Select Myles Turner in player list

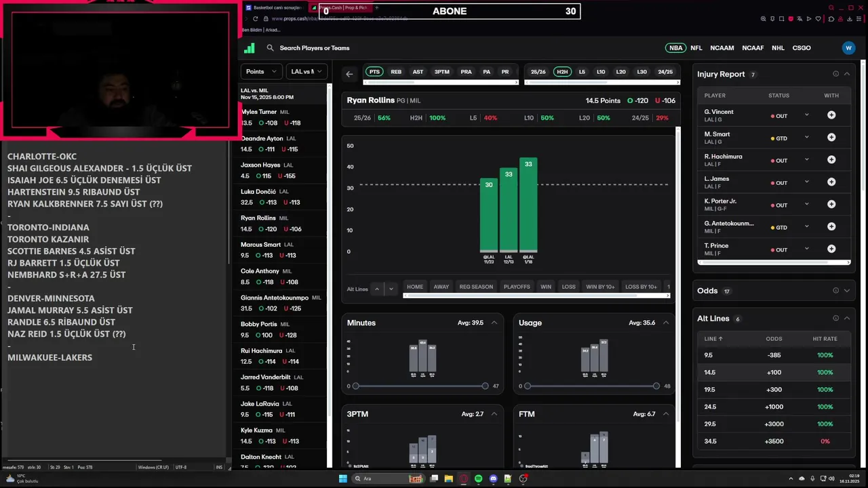click(x=281, y=117)
